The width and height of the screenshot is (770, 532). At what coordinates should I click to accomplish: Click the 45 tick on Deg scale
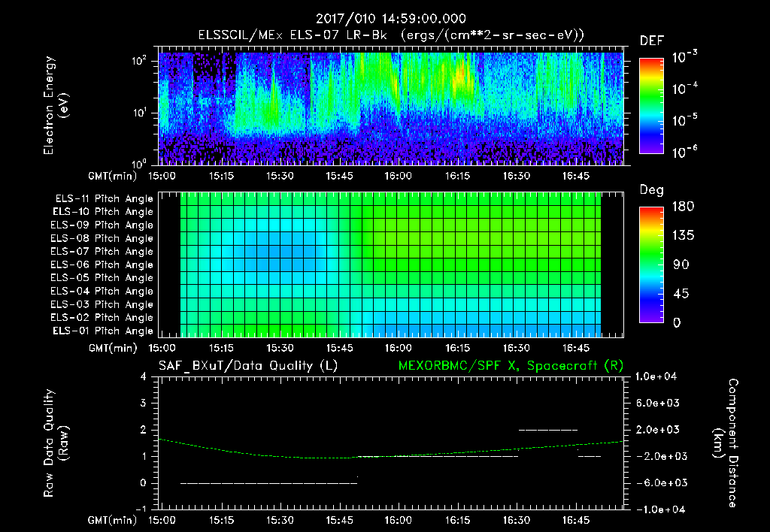click(681, 294)
